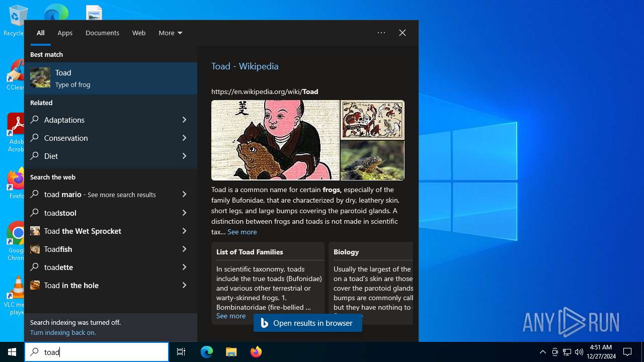Click the search icon next to toadette
Viewport: 644px width, 362px height.
coord(35,267)
